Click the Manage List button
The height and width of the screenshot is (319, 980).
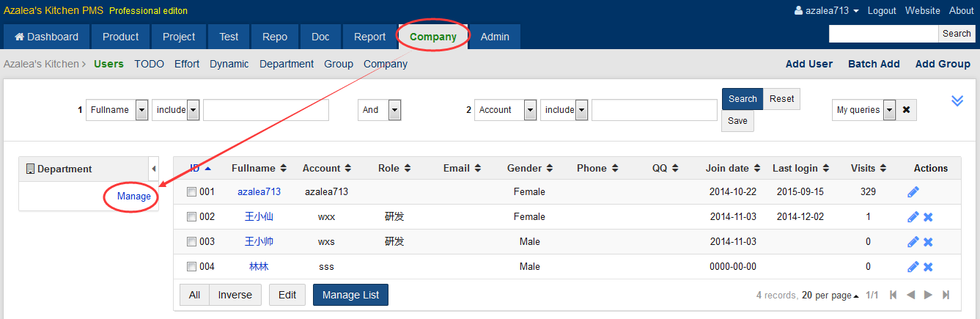point(350,295)
